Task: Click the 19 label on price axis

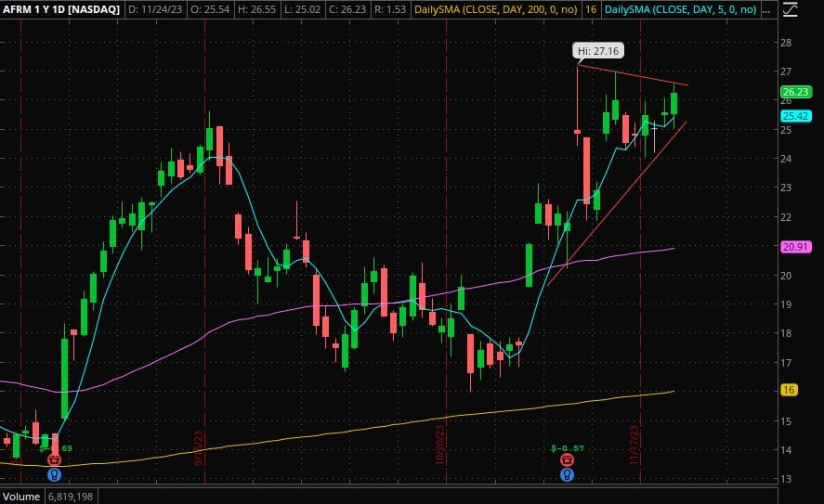Action: [786, 304]
